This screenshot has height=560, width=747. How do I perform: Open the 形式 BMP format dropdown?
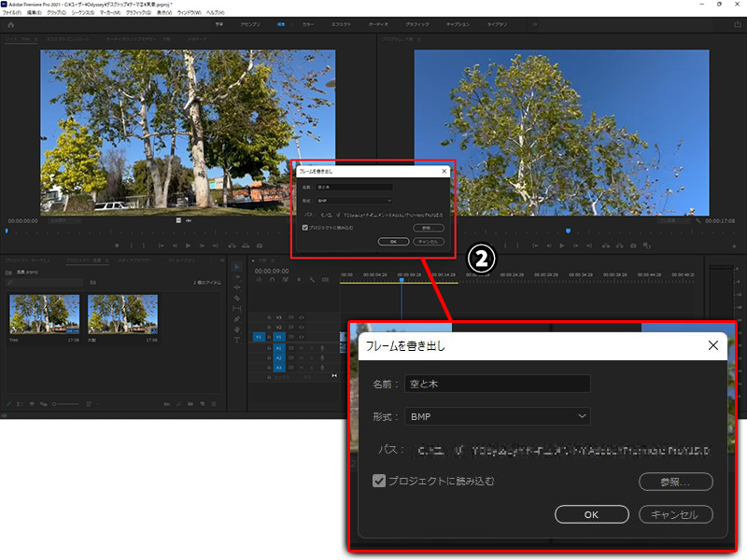pos(497,416)
